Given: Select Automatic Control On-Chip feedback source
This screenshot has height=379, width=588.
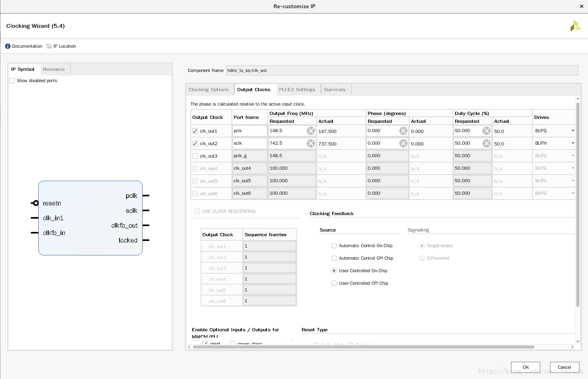Looking at the screenshot, I should click(x=334, y=246).
